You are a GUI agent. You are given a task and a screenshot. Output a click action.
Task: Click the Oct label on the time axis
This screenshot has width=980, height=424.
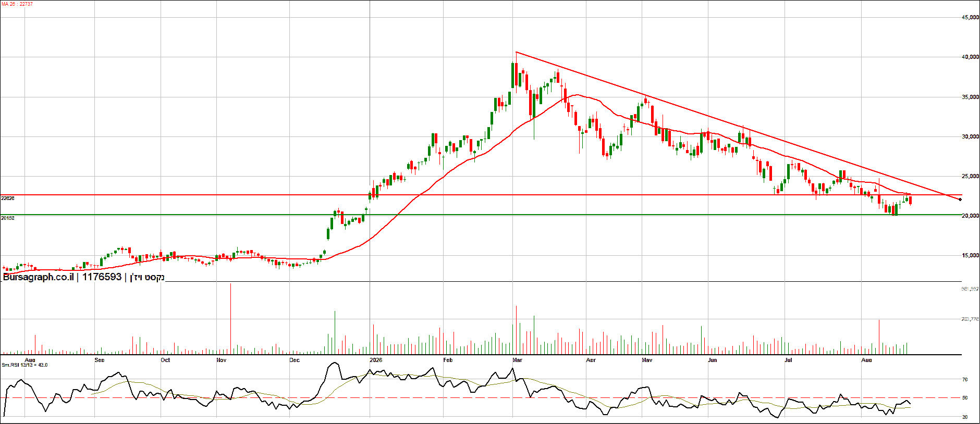[165, 360]
